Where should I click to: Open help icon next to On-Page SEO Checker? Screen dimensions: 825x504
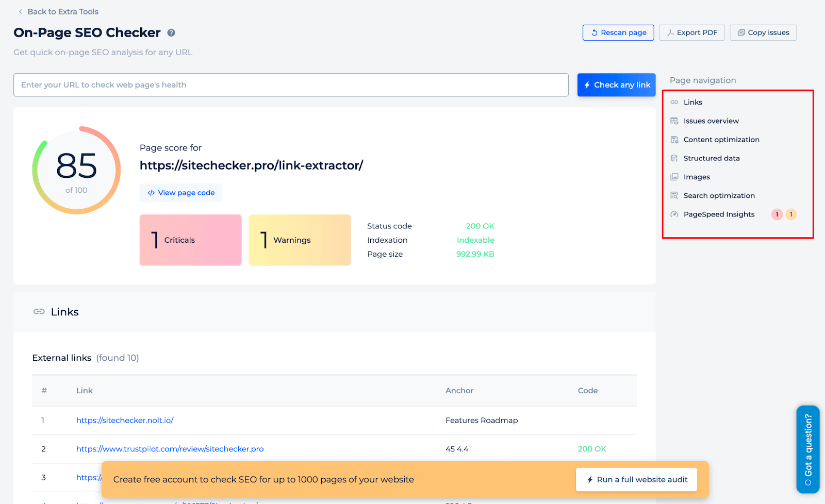[x=171, y=32]
